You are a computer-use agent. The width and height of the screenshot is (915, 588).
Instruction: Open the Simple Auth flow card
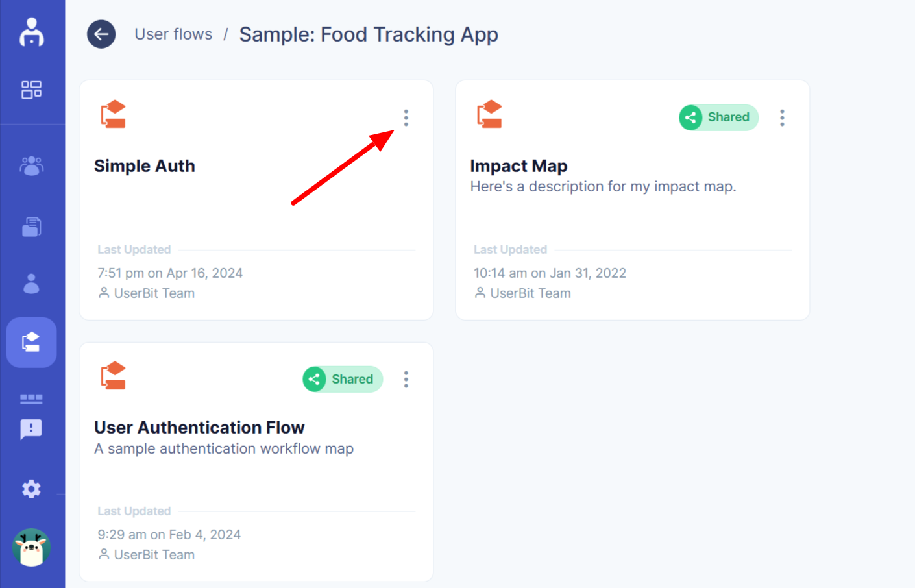point(145,166)
